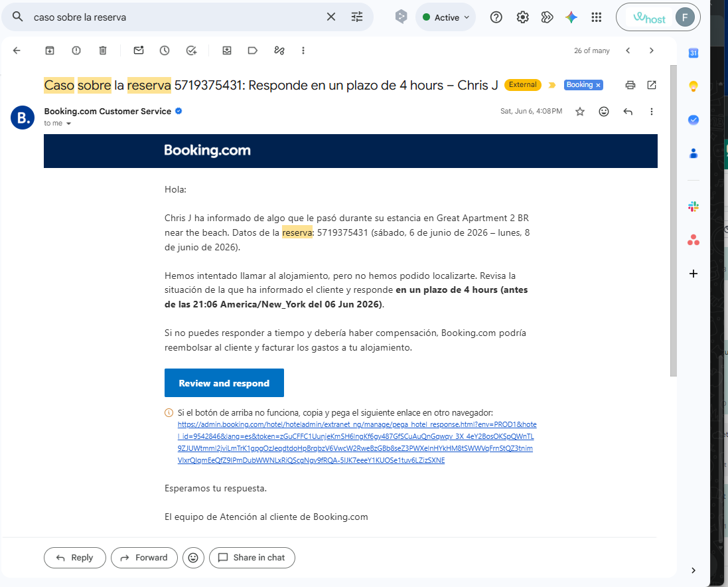The height and width of the screenshot is (587, 728).
Task: Add an emoji reaction from the message header
Action: pos(604,112)
